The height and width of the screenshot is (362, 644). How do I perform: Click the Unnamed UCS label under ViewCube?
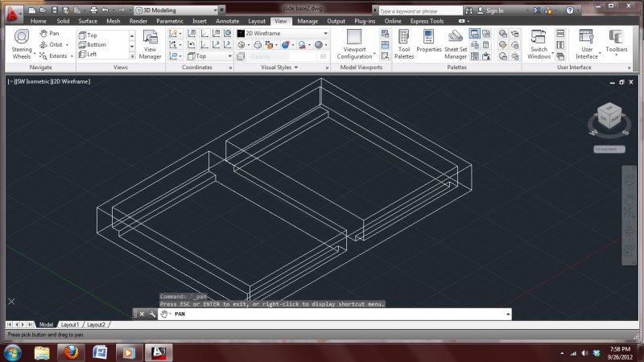pyautogui.click(x=609, y=149)
